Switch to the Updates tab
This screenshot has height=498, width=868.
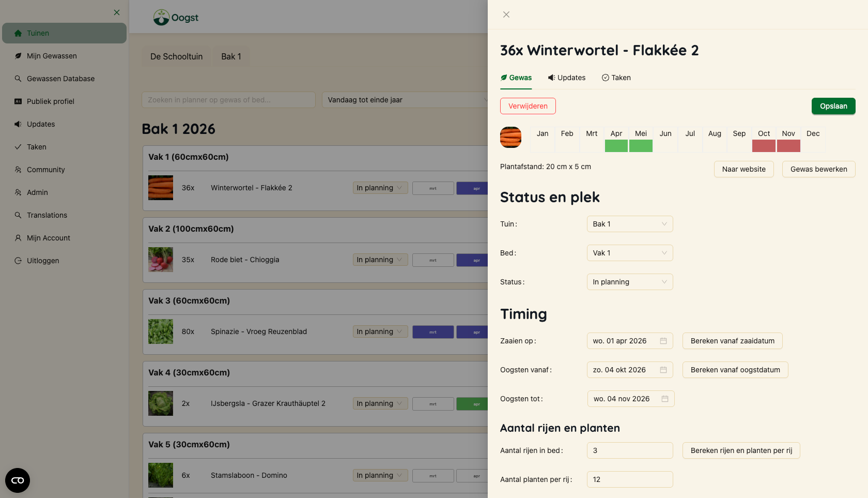567,78
